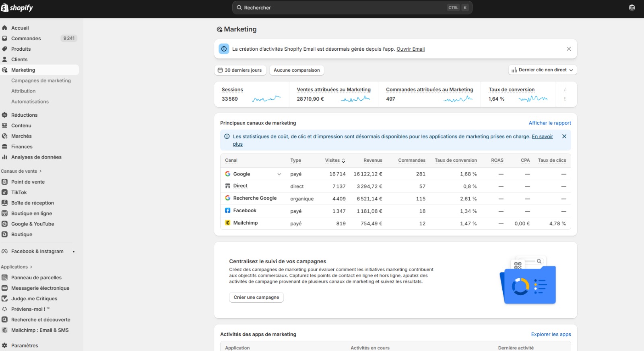
Task: Click the Contenu icon
Action: tap(4, 125)
